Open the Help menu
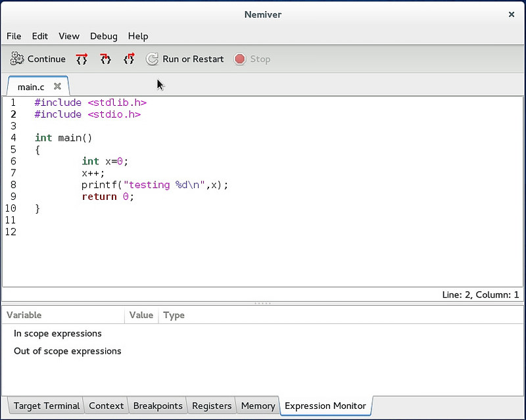526x420 pixels. [x=138, y=36]
